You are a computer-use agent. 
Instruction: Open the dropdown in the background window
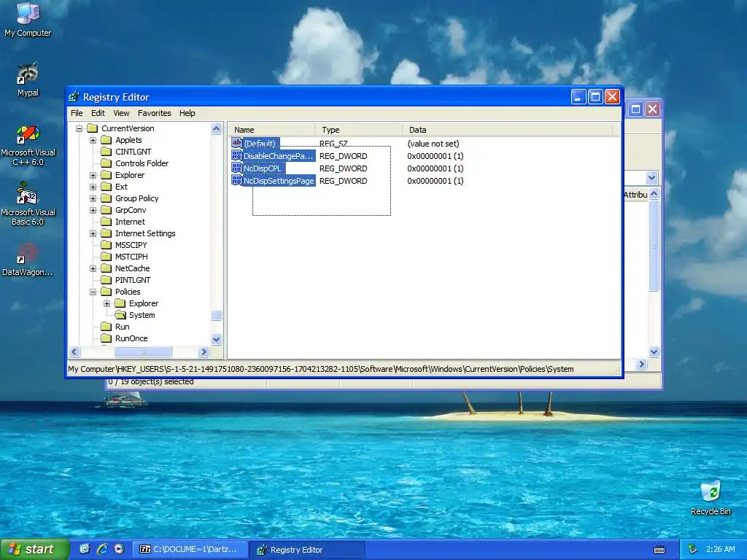point(651,178)
